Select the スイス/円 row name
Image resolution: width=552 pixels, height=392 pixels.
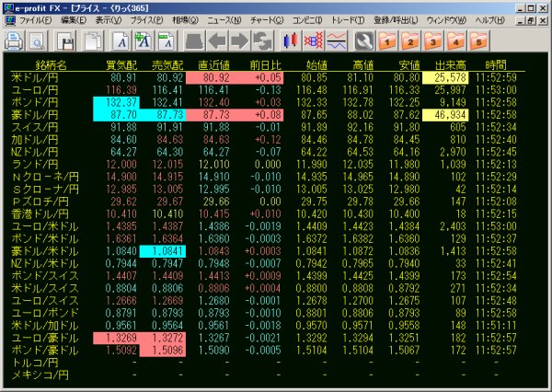pyautogui.click(x=35, y=127)
